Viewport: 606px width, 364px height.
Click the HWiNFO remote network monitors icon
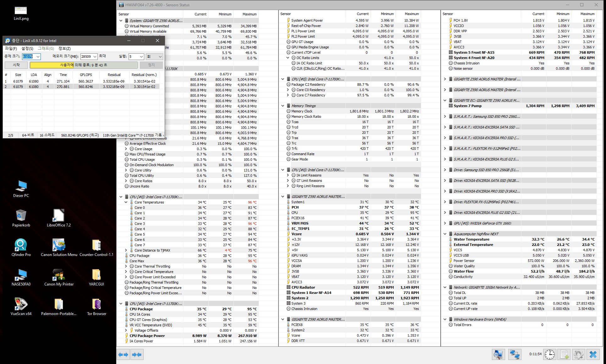(x=515, y=355)
